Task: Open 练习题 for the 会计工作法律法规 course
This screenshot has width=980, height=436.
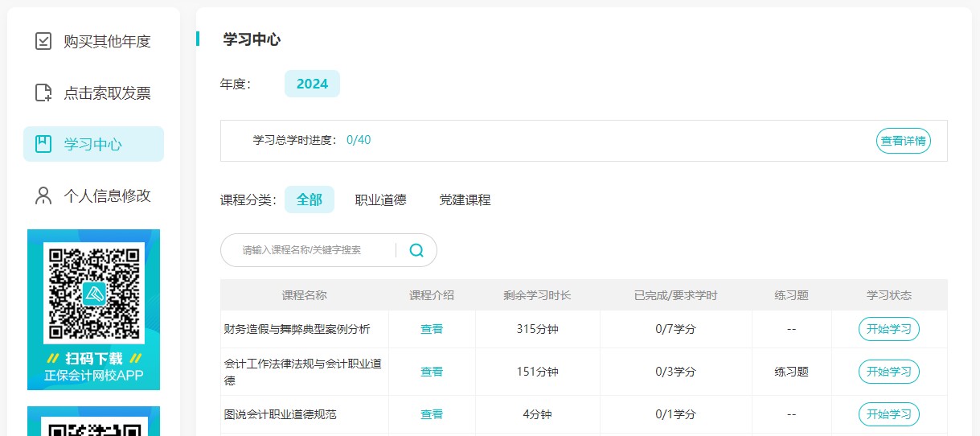Action: (791, 372)
